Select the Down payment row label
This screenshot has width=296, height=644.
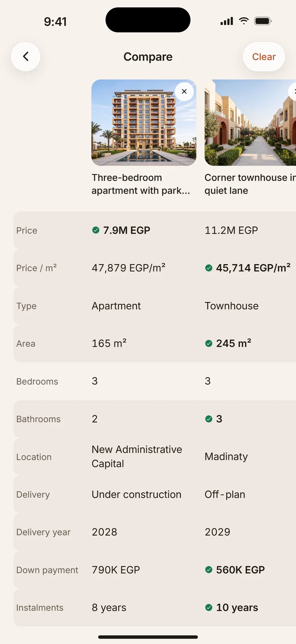[x=47, y=570]
